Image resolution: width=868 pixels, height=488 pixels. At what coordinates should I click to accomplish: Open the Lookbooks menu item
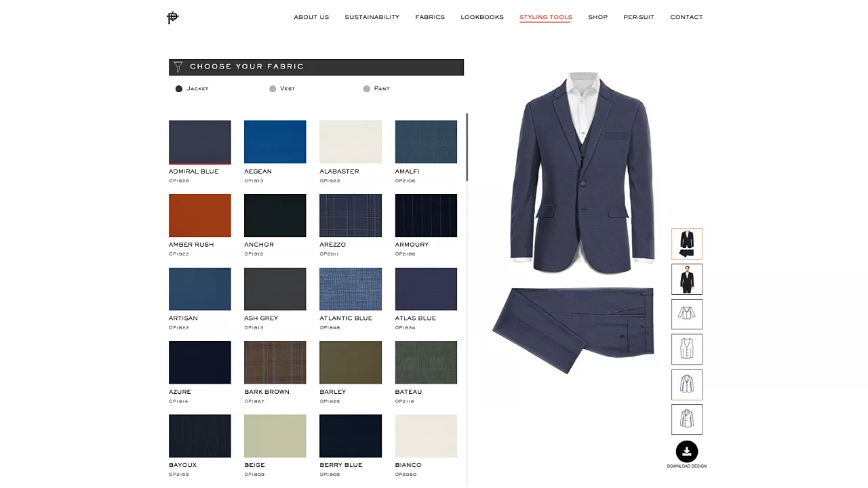point(481,17)
